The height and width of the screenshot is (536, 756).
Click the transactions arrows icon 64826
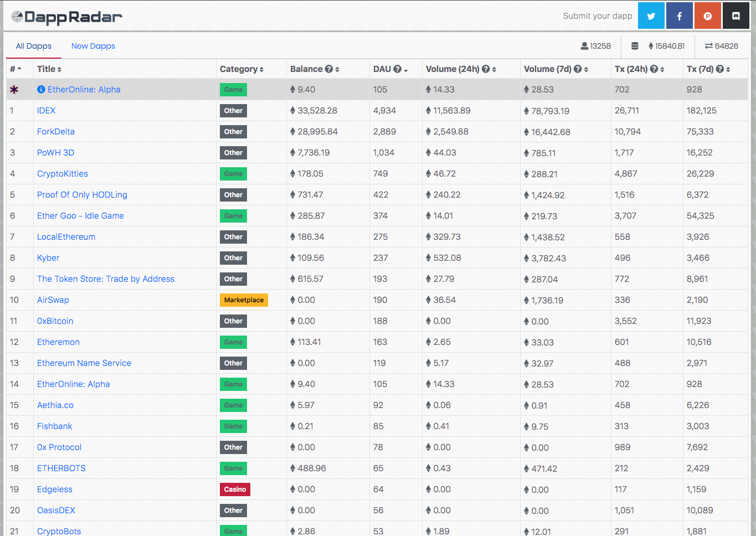708,46
